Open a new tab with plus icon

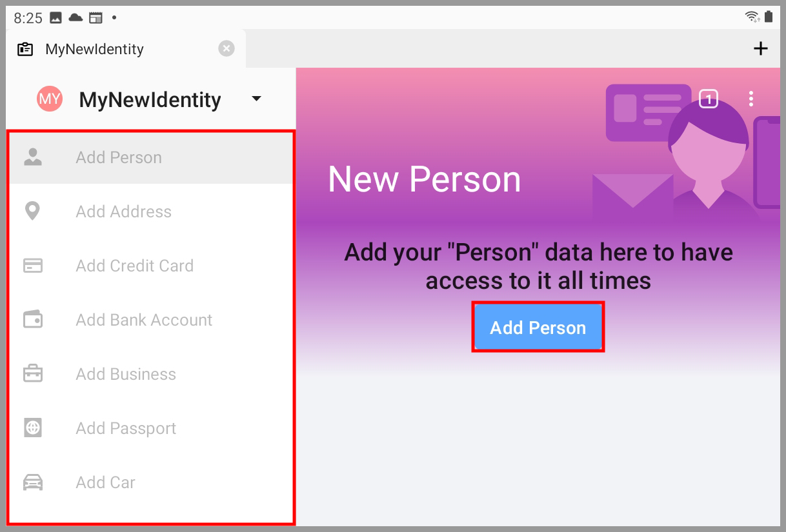[x=761, y=48]
